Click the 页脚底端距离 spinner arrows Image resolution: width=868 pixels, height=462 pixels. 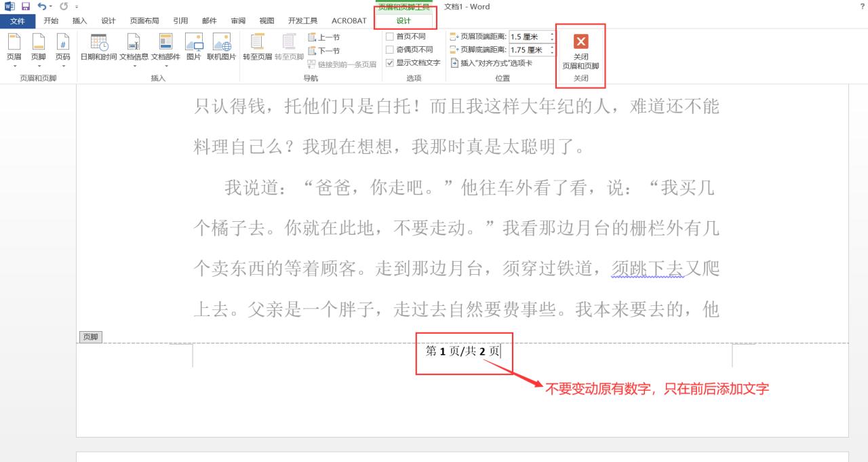[552, 50]
